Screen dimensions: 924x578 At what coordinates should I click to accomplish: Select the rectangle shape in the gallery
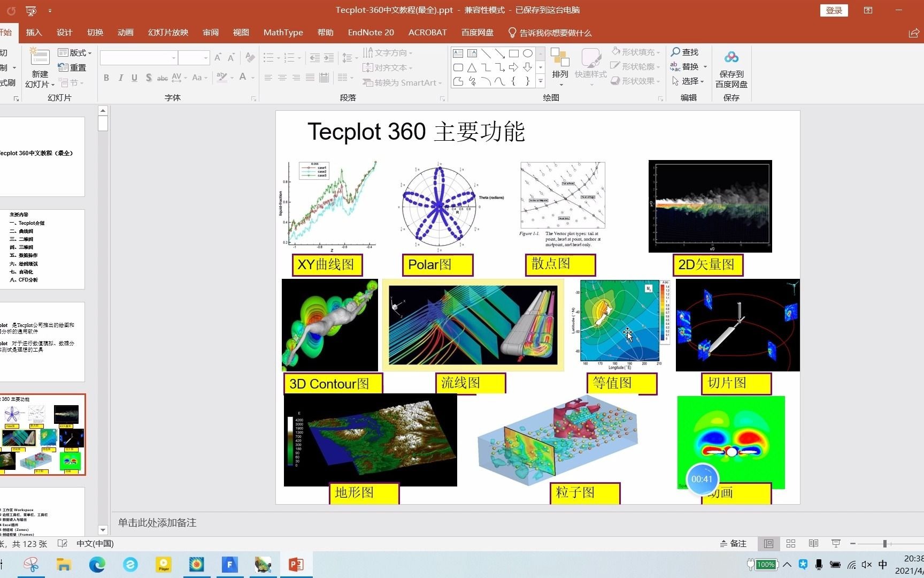(x=514, y=54)
